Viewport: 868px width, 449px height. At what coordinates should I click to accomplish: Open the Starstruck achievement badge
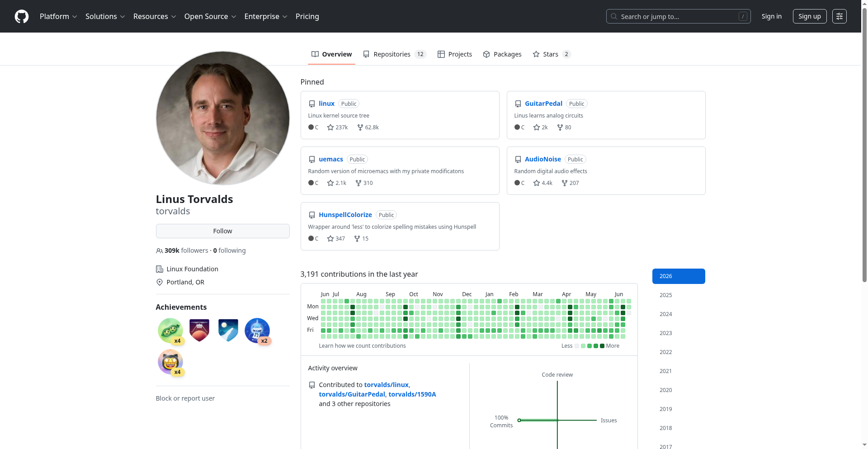click(x=170, y=362)
